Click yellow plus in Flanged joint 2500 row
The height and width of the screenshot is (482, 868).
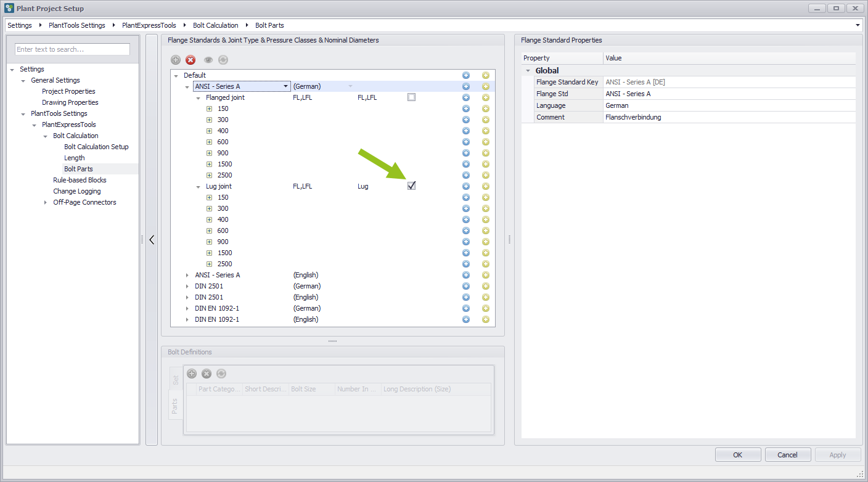tap(486, 175)
